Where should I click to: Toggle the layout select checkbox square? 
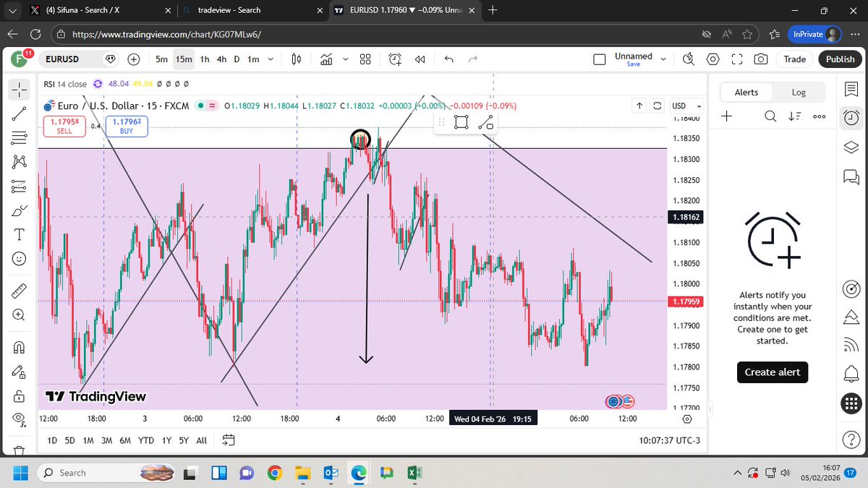coord(599,59)
